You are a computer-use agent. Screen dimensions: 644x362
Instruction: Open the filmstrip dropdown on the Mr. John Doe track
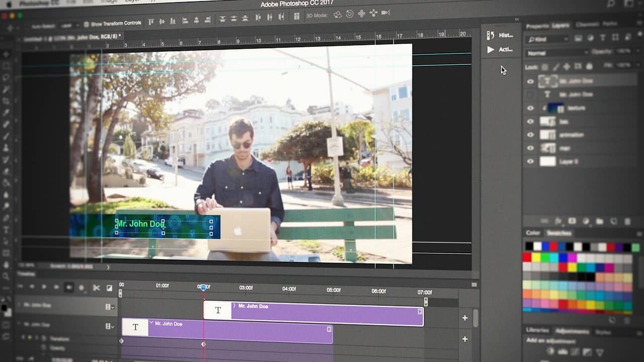(x=109, y=307)
